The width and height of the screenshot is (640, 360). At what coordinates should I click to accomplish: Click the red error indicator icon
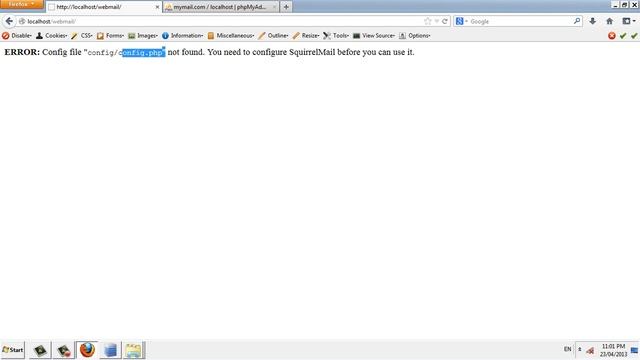(611, 36)
